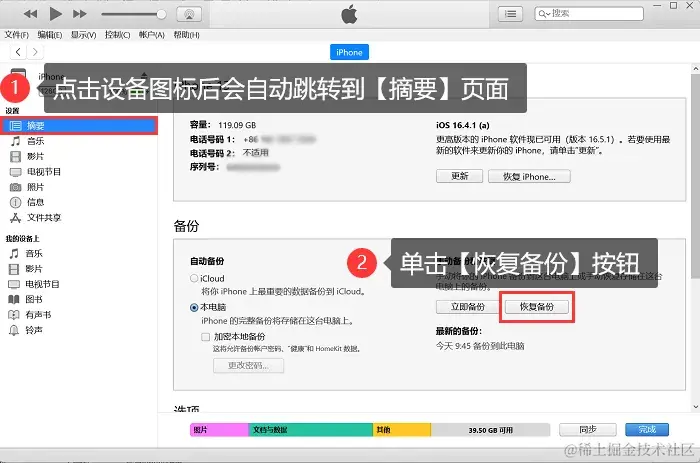Open the 帮助(H) menu
This screenshot has height=463, width=700.
click(186, 35)
